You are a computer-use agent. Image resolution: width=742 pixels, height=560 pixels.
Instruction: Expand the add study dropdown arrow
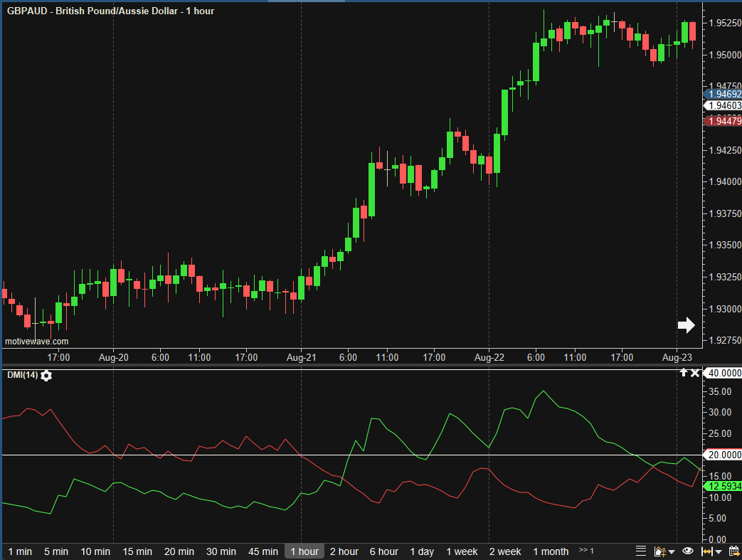pos(672,552)
